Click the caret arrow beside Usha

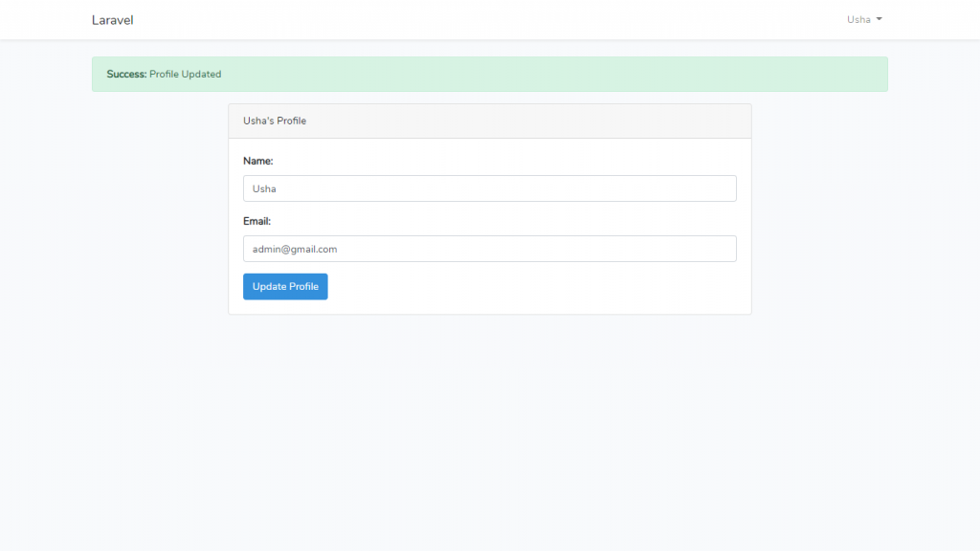coord(879,19)
